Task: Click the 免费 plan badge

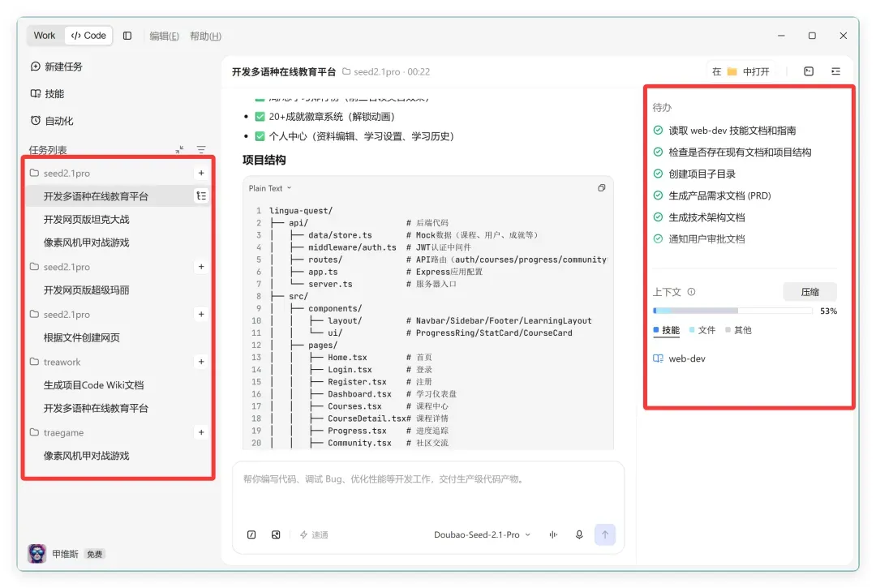Action: (x=95, y=554)
